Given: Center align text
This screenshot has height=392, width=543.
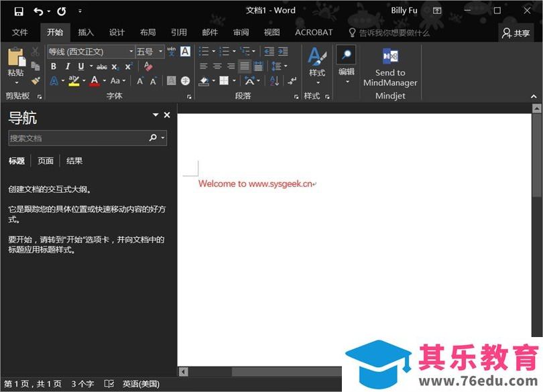Looking at the screenshot, I should click(x=217, y=66).
